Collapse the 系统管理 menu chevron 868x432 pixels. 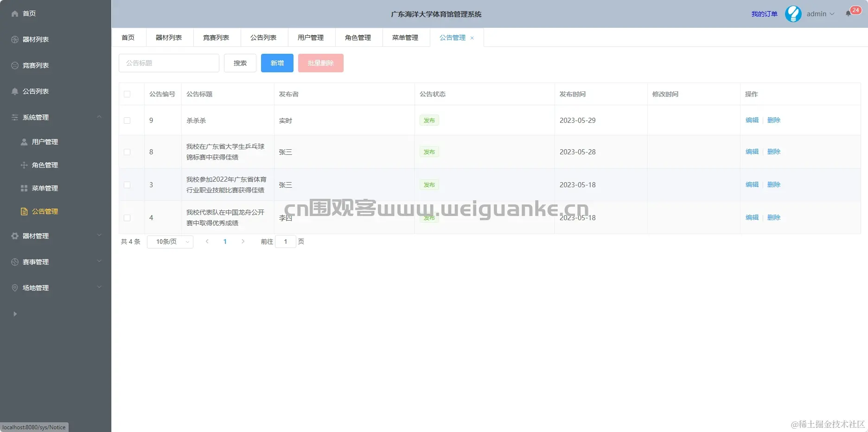point(99,117)
